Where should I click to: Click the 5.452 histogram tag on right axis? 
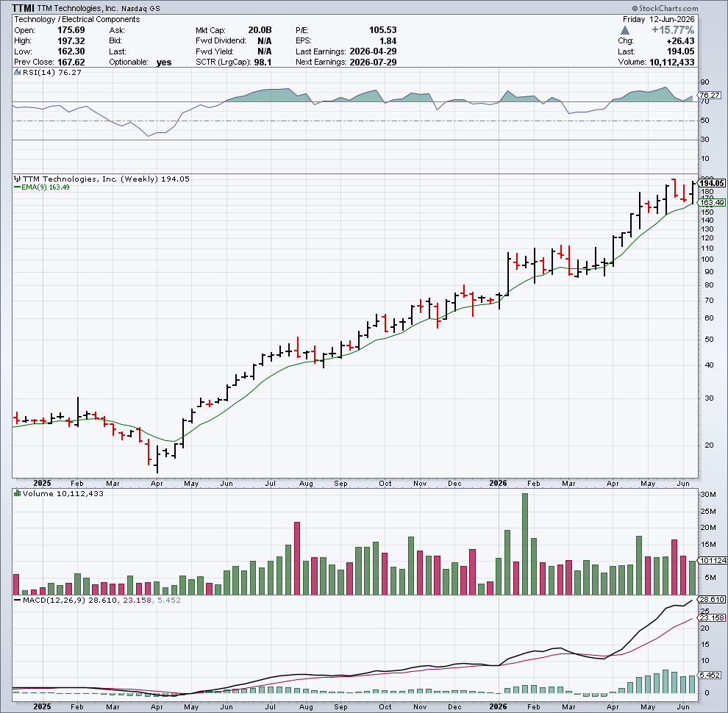coord(710,675)
